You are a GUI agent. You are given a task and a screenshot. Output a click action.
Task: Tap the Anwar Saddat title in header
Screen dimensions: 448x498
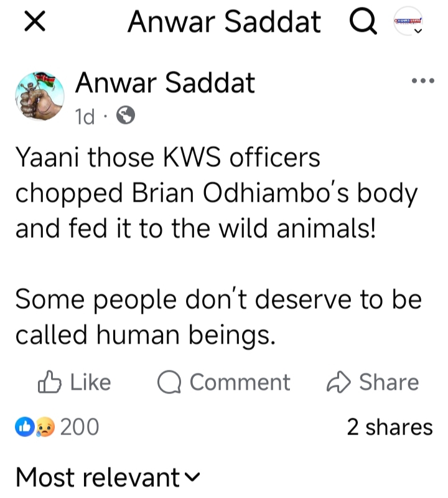224,24
